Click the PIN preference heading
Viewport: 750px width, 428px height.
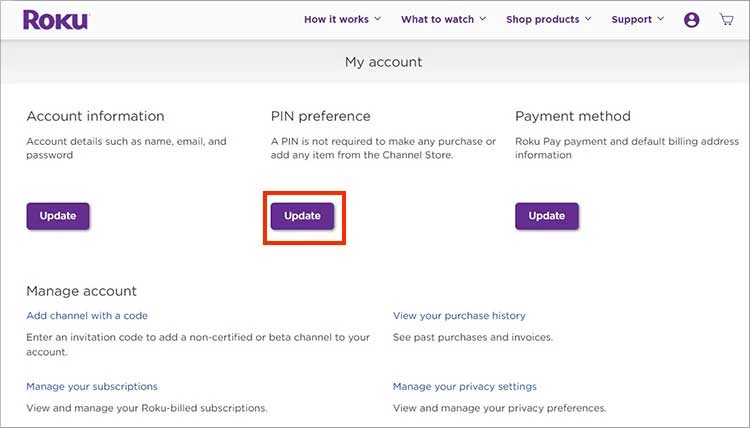pyautogui.click(x=320, y=116)
